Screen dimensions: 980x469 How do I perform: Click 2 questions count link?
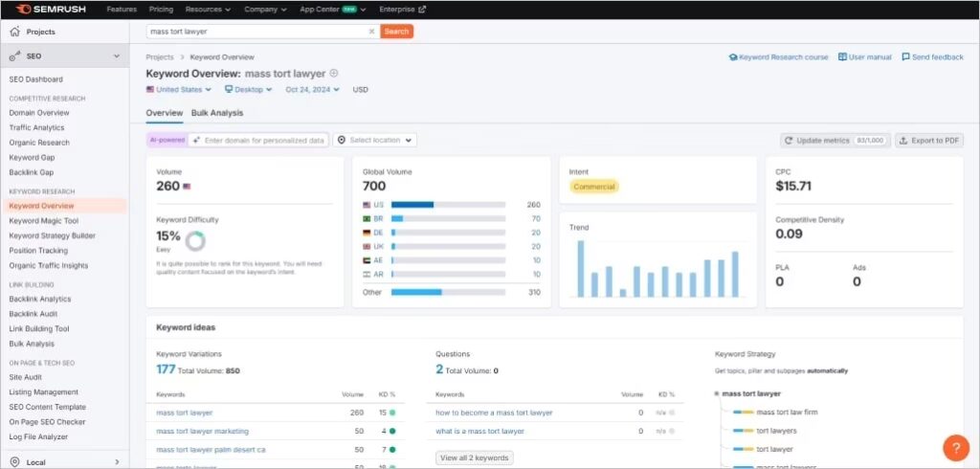click(x=439, y=369)
